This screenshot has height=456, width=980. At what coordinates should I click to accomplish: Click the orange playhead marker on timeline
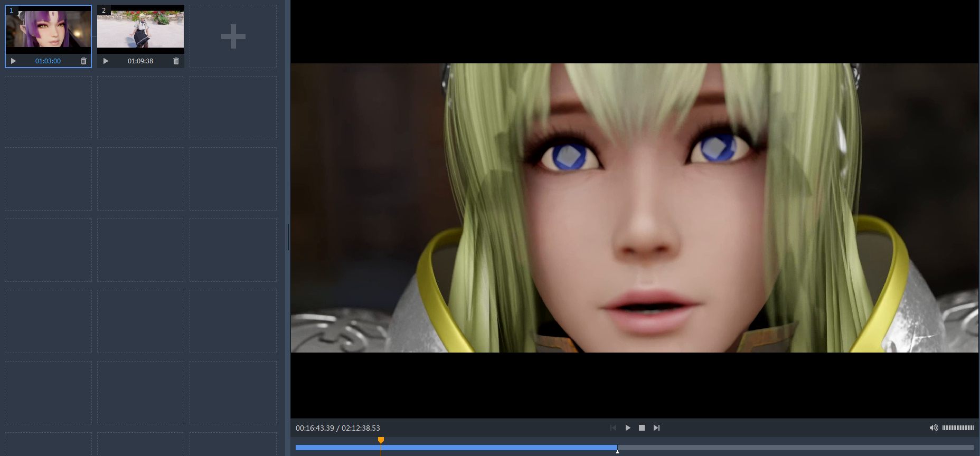click(381, 440)
